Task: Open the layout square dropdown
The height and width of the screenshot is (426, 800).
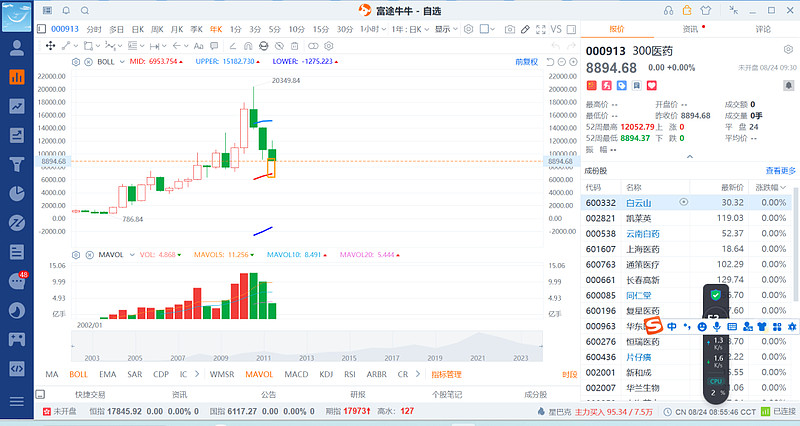Action: [487, 29]
